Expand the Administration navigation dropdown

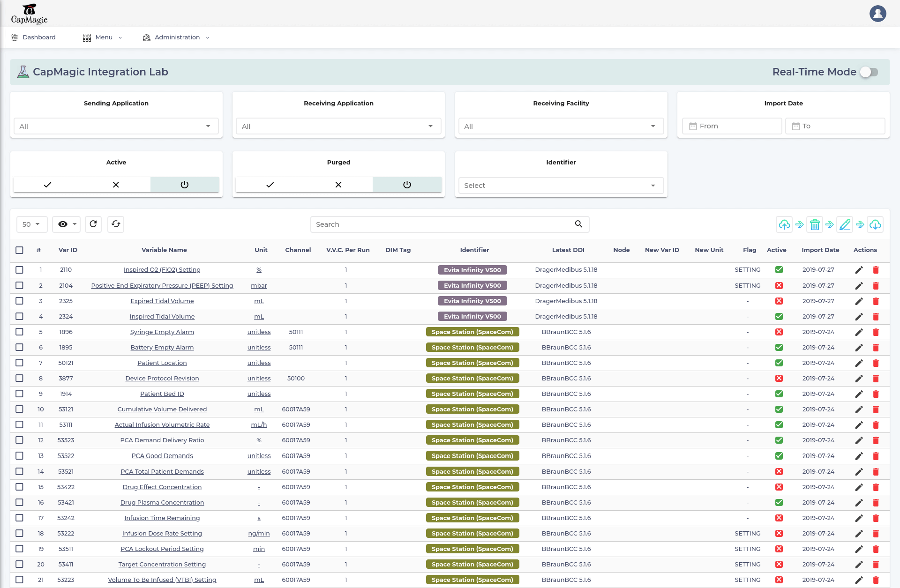click(176, 37)
